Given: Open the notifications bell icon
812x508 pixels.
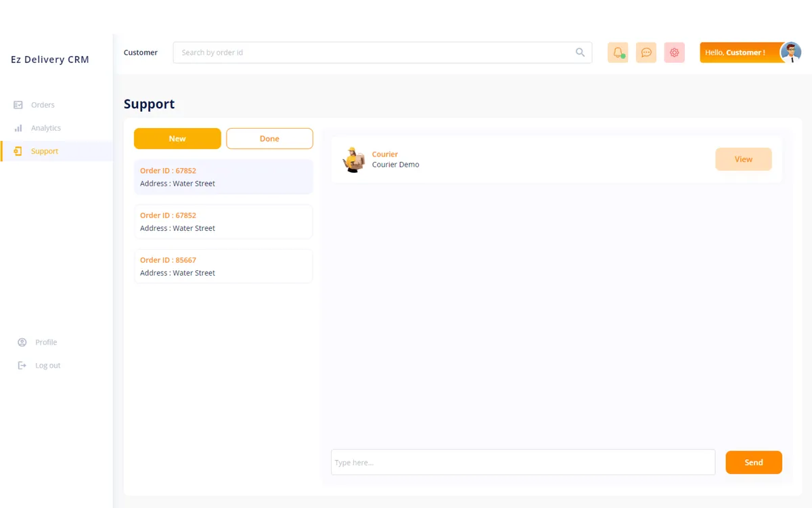Looking at the screenshot, I should [x=618, y=53].
